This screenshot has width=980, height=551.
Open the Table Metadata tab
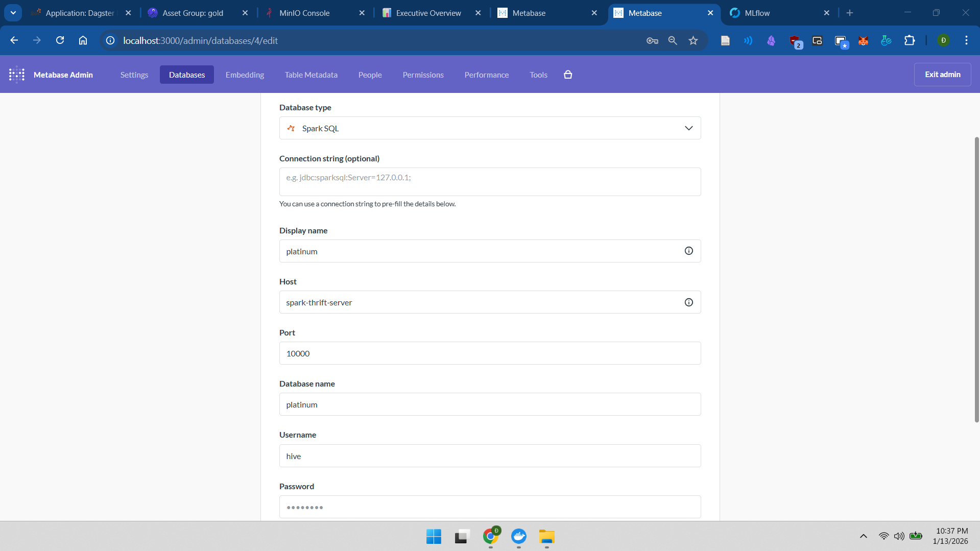[311, 75]
